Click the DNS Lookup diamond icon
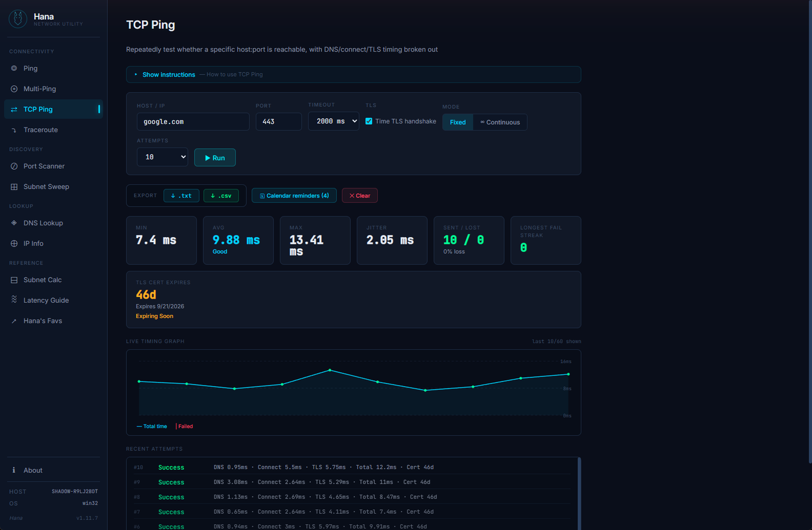 click(x=14, y=223)
